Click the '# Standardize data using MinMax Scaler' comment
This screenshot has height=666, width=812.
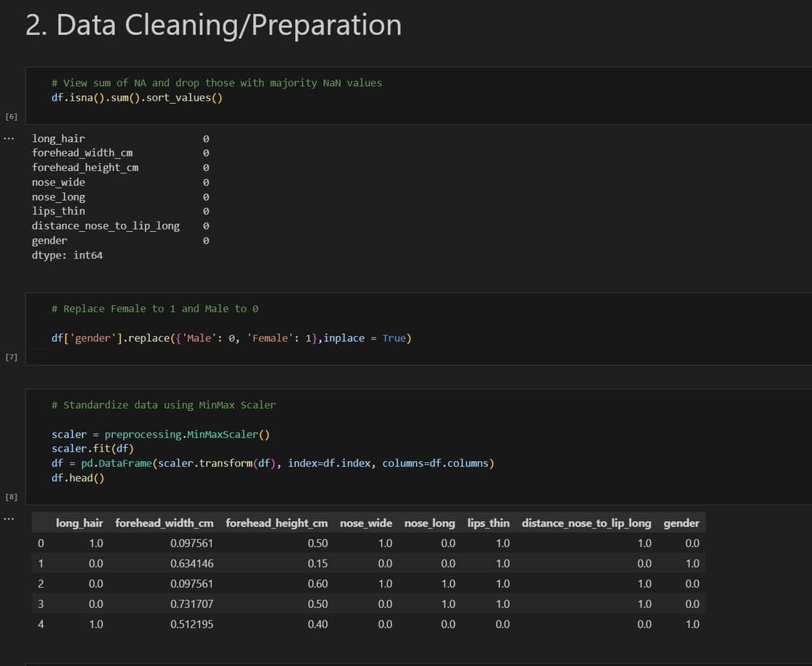[164, 405]
